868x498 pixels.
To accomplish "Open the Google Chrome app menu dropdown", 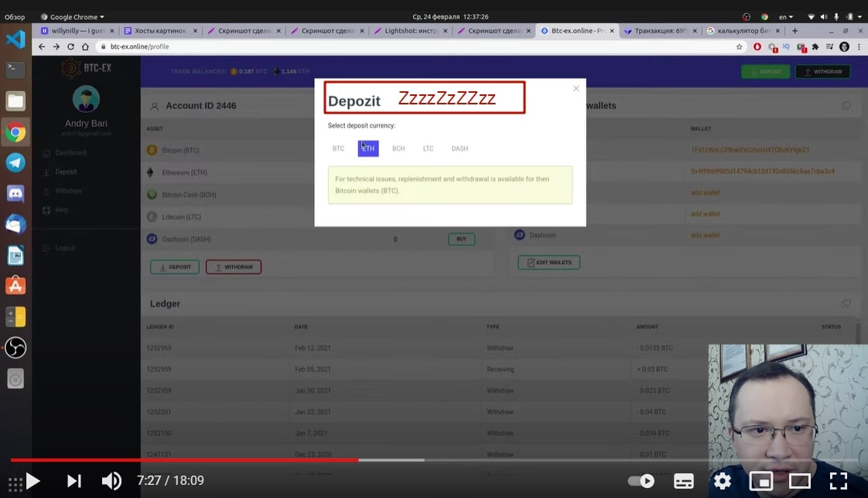I will 73,16.
